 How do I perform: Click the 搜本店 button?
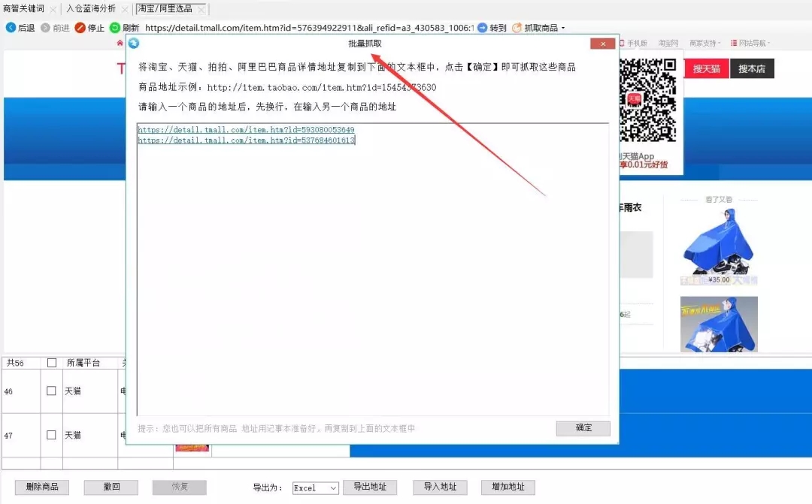tap(752, 69)
